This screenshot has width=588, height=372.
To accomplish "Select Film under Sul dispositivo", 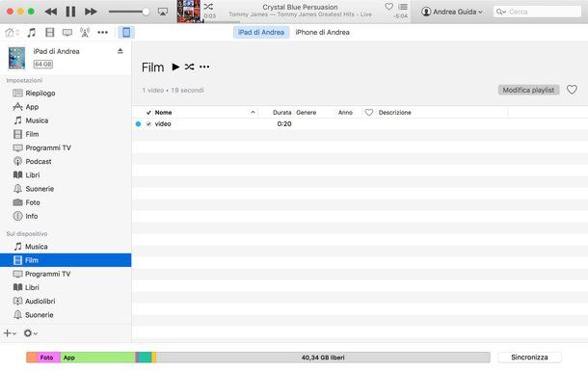I will coord(66,260).
